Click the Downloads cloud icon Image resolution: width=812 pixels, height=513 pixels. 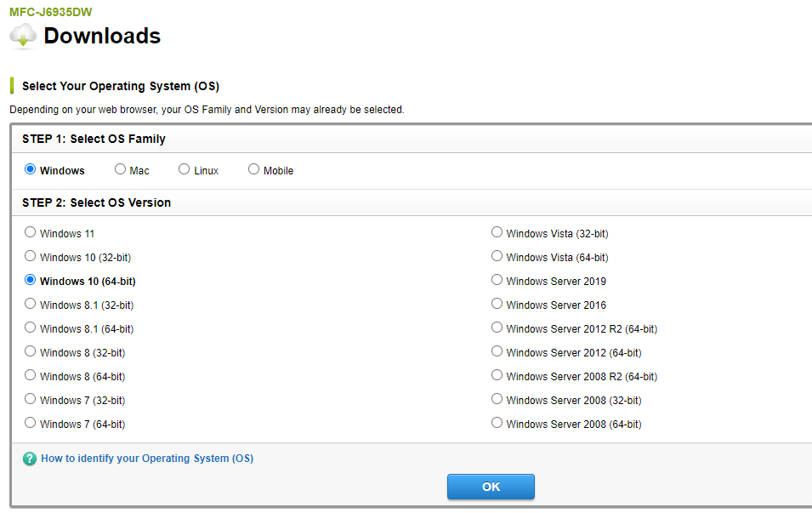tap(23, 37)
